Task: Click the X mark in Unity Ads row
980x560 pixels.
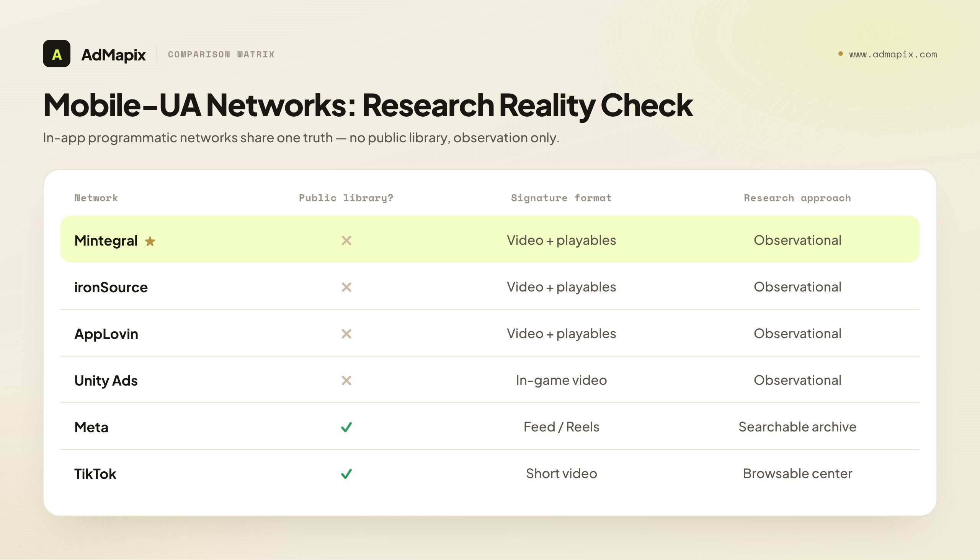Action: pos(346,380)
